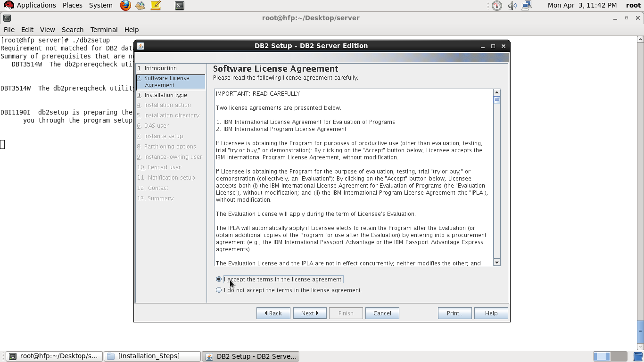This screenshot has width=644, height=362.
Task: Select 'I do not accept the terms' radio button
Action: 218,290
